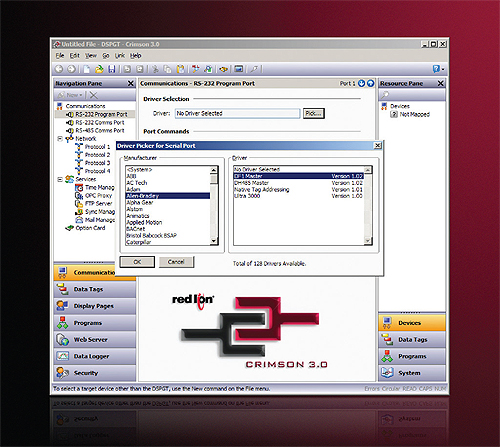
Task: Click the Paste clipboard icon
Action: pos(180,69)
